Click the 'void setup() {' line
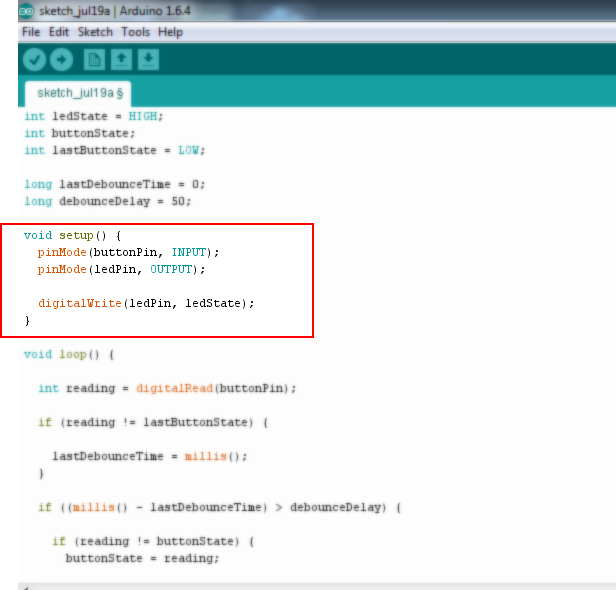Viewport: 616px width, 590px height. (73, 235)
